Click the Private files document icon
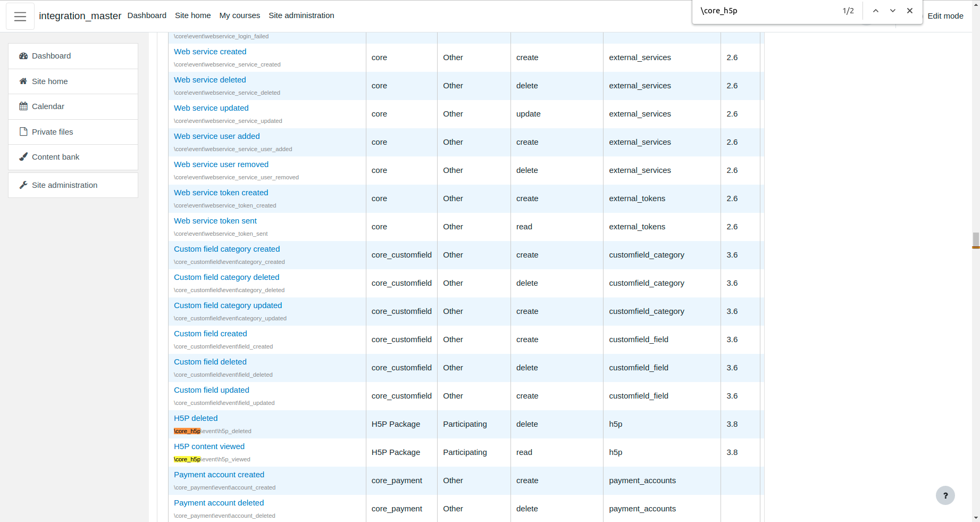 tap(23, 132)
